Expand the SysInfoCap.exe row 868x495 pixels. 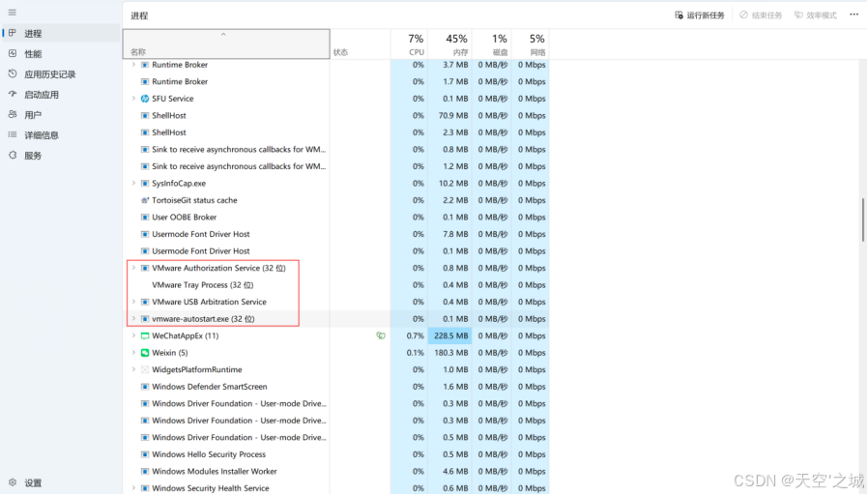[x=133, y=184]
